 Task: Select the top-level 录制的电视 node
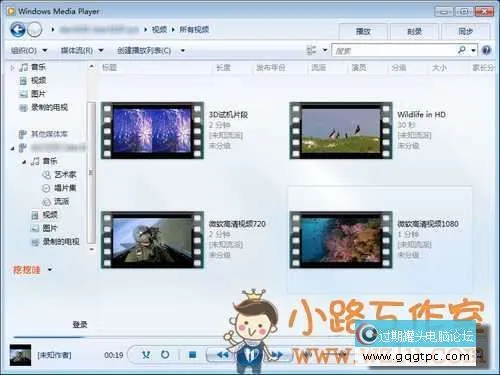click(49, 107)
